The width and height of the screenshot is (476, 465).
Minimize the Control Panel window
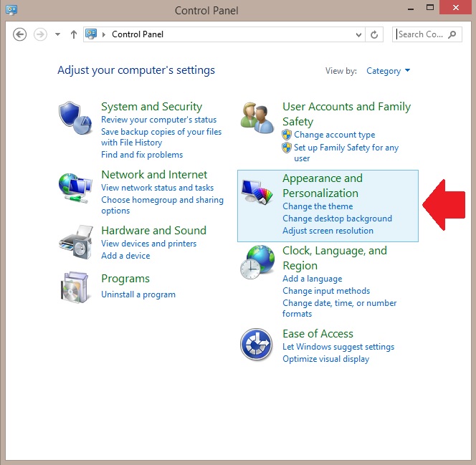pyautogui.click(x=411, y=9)
